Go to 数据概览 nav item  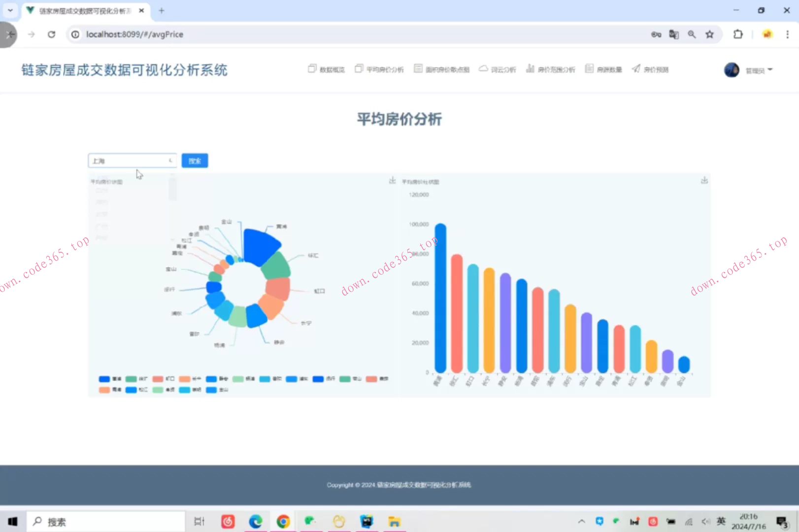pos(326,69)
